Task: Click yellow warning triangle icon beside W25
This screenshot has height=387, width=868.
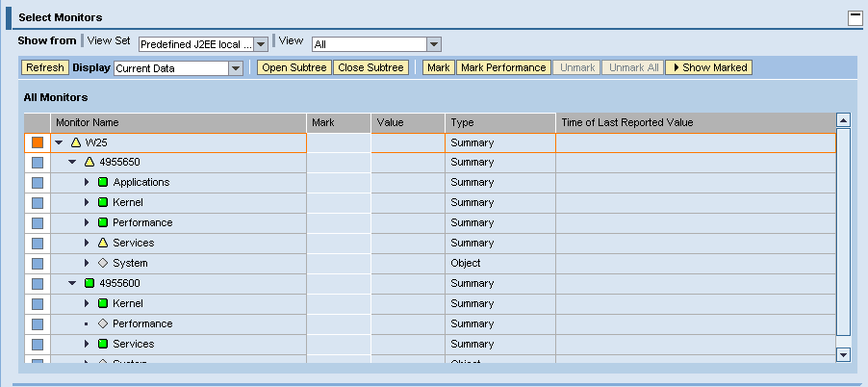Action: (x=76, y=142)
